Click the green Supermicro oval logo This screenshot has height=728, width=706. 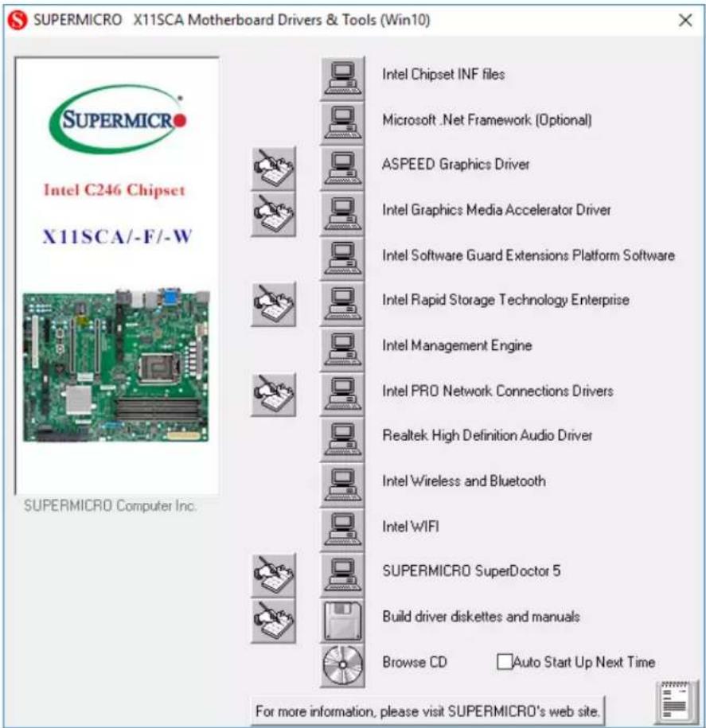[118, 119]
